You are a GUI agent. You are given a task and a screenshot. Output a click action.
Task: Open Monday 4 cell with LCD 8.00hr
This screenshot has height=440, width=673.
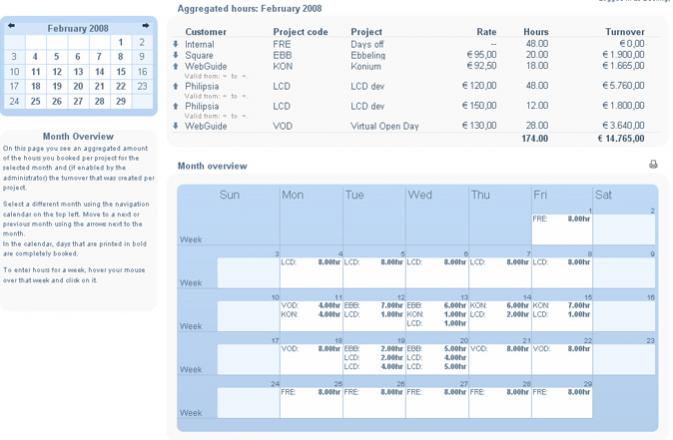click(x=311, y=273)
